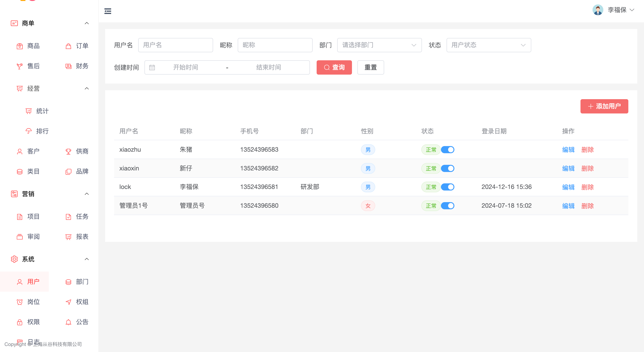The image size is (644, 352).
Task: Open the 岗位 (Positions) menu item
Action: click(34, 302)
